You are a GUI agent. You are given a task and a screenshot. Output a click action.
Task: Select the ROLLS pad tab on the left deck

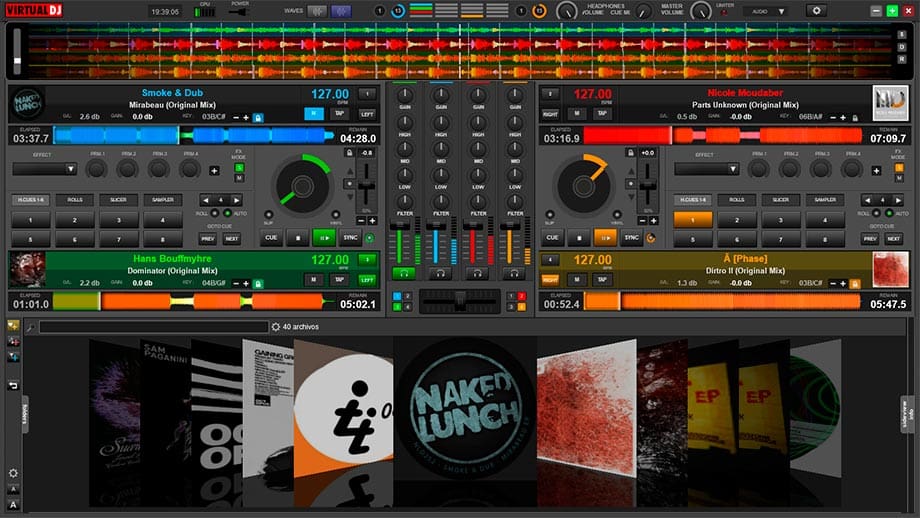pyautogui.click(x=75, y=200)
